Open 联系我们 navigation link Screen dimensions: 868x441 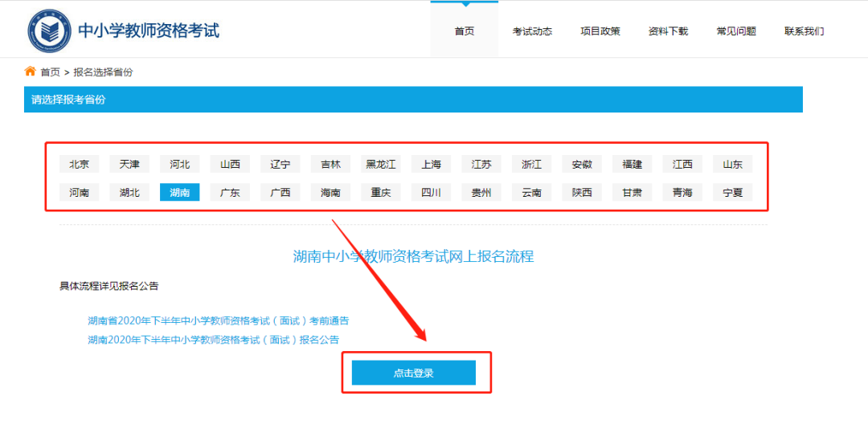(x=804, y=31)
